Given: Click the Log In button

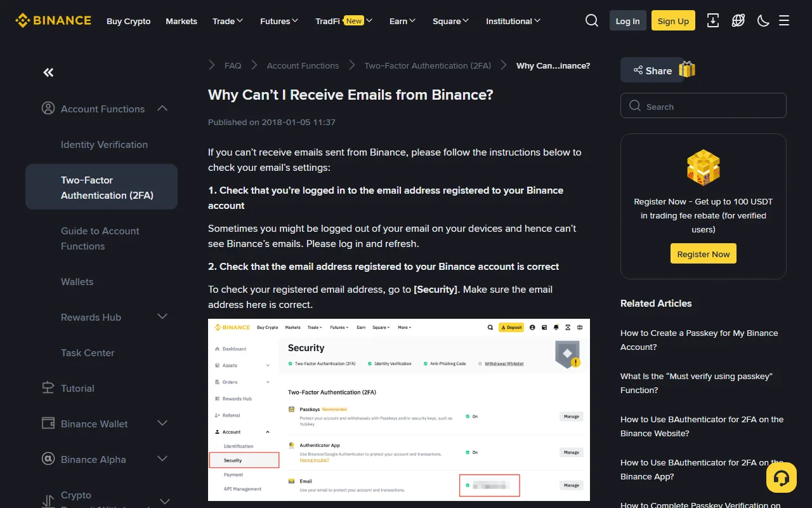Looking at the screenshot, I should click(627, 21).
